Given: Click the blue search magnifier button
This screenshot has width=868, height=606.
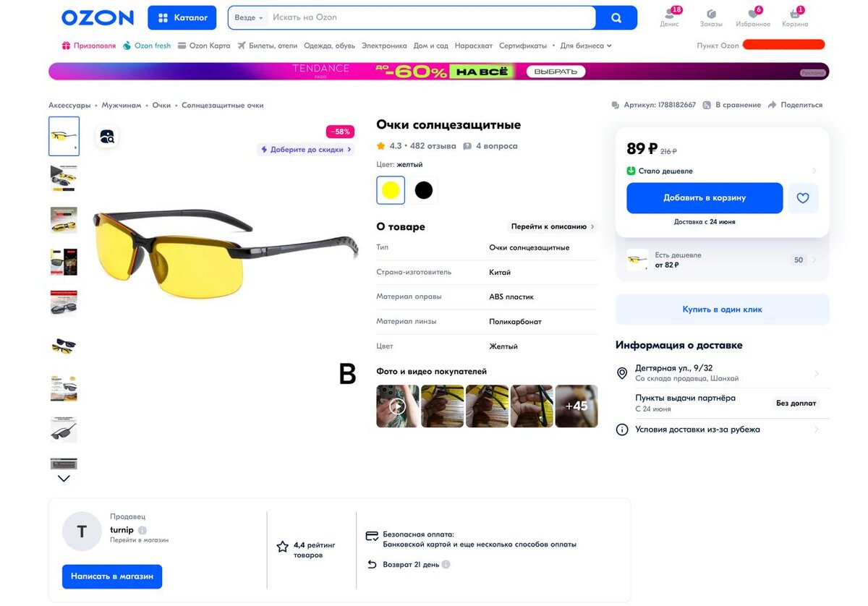Looking at the screenshot, I should 616,18.
